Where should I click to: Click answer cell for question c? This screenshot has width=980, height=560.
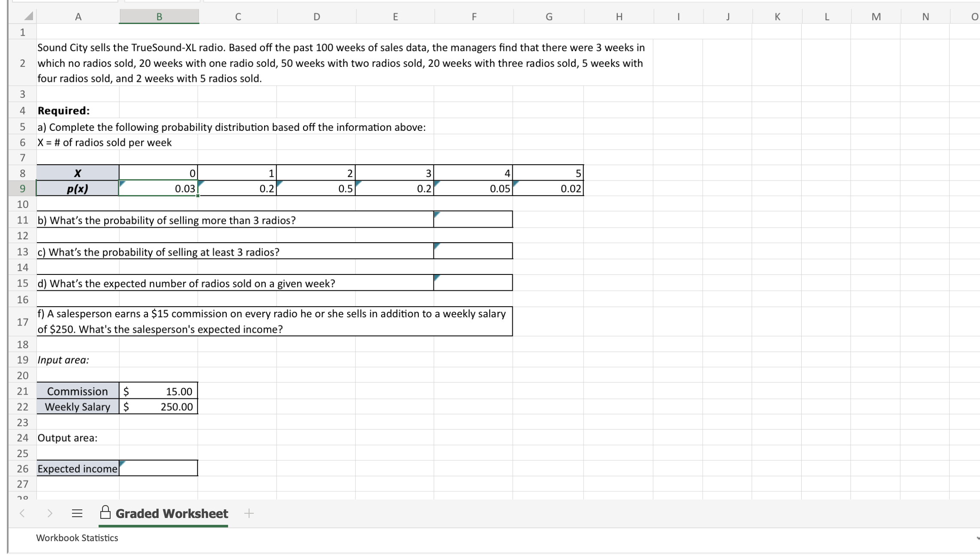click(473, 251)
